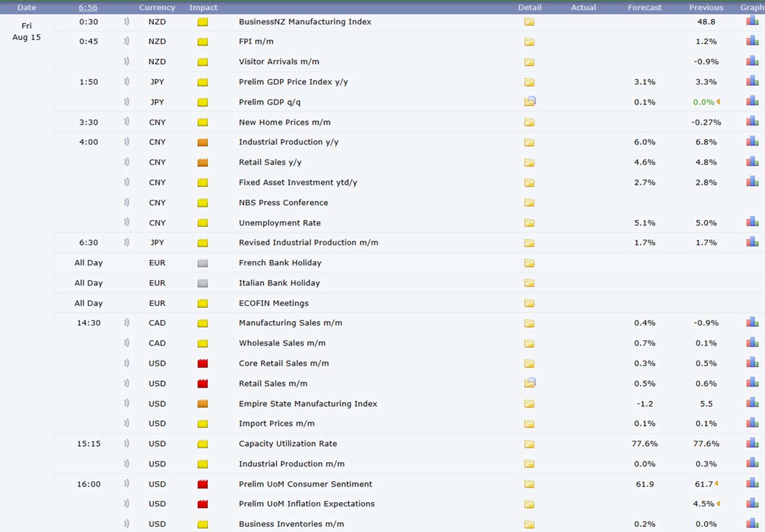
Task: Toggle sound alert for 0:30 NZD event
Action: click(126, 22)
